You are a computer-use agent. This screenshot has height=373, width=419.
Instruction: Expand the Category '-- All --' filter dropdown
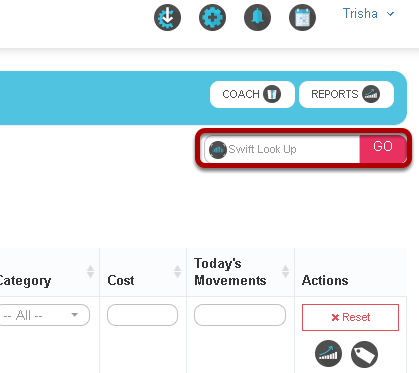44,315
